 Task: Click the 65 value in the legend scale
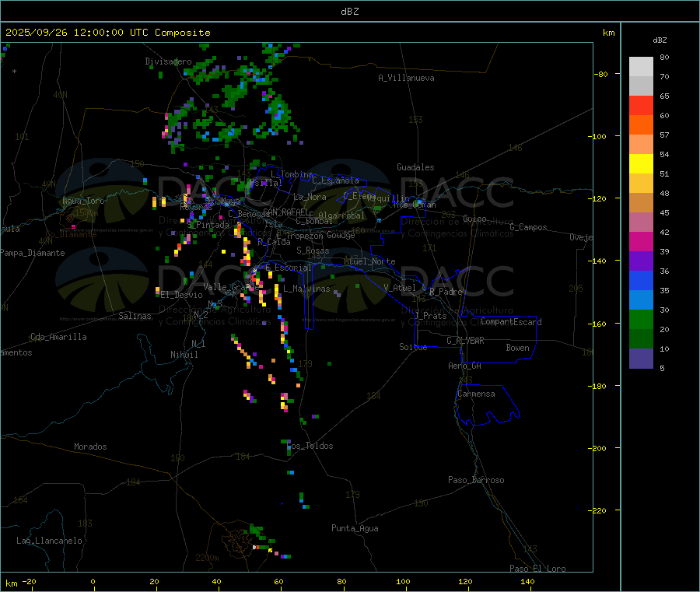pos(664,96)
